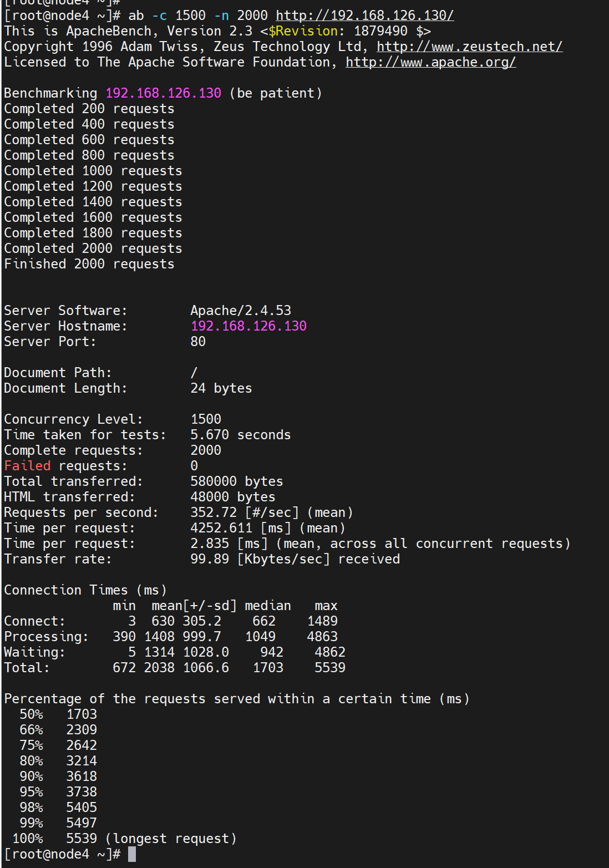Click the Connection Times (ms) heading
This screenshot has width=609, height=868.
tap(85, 590)
